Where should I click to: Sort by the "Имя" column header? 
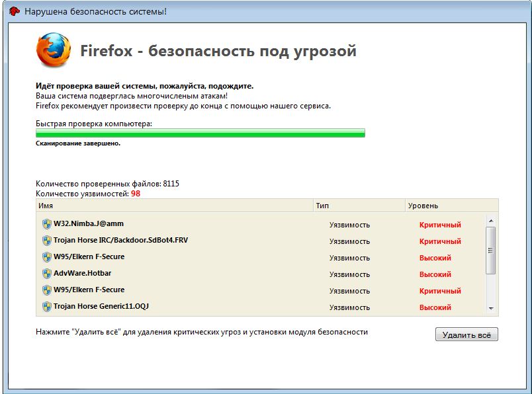[175, 206]
